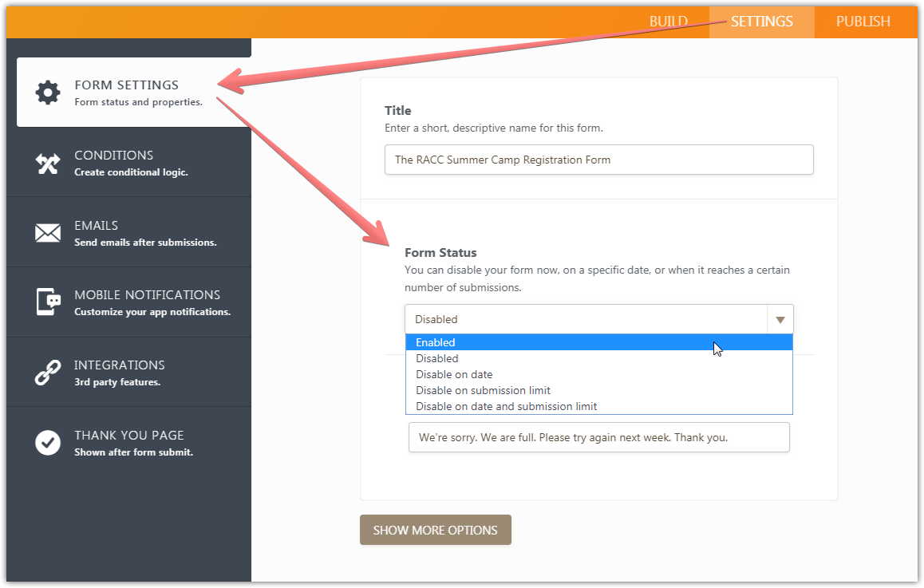This screenshot has height=588, width=924.
Task: Click the disabled-form warning message field
Action: point(598,437)
